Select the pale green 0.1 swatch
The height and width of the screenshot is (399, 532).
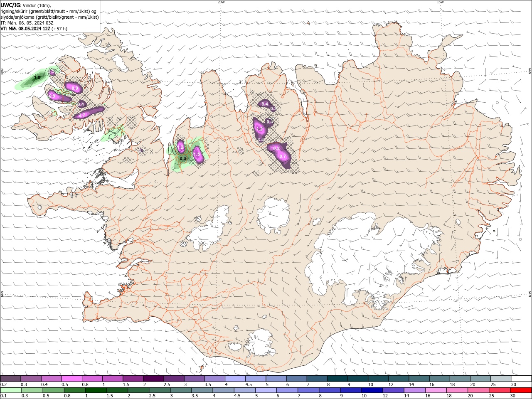tap(11, 390)
